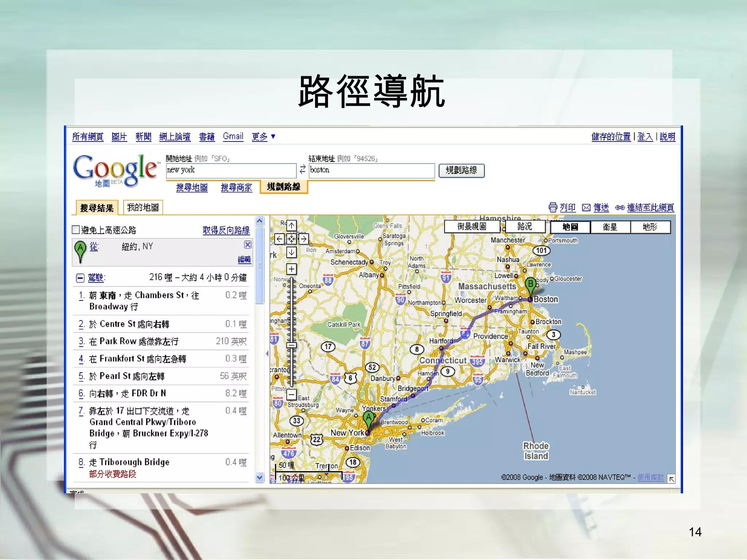Pan the map right with the arrow
This screenshot has width=747, height=560.
click(x=303, y=239)
